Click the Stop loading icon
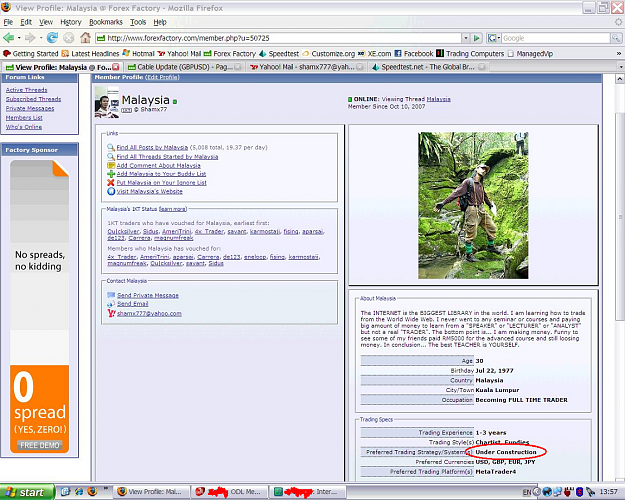The height and width of the screenshot is (500, 625). point(69,38)
